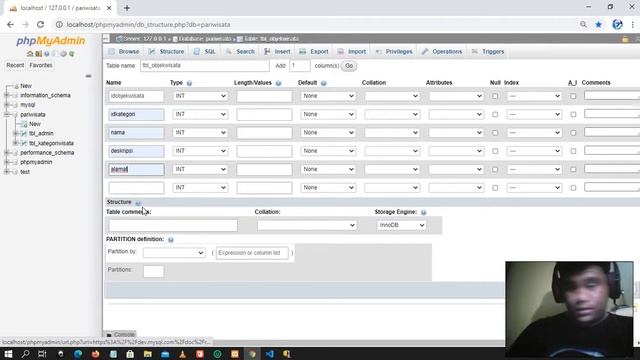Collapse all tree items icon in sidebar
The image size is (640, 360).
tap(88, 76)
